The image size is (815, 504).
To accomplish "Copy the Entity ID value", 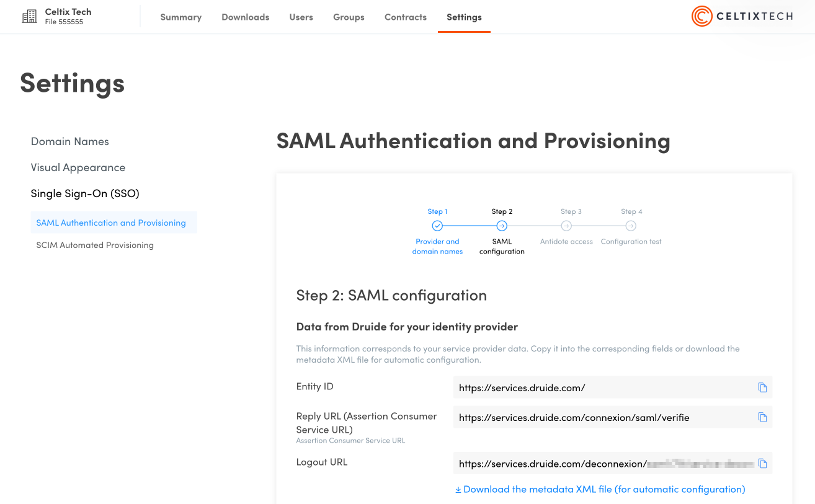I will pos(762,387).
